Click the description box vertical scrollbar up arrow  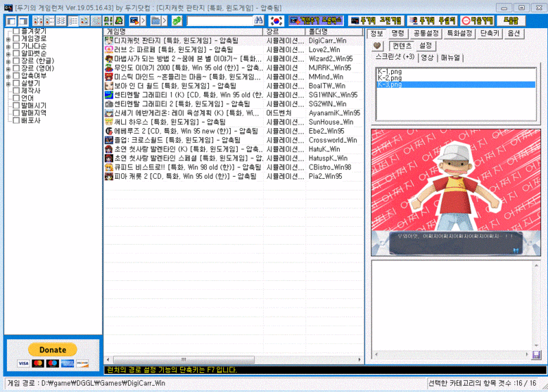pyautogui.click(x=536, y=265)
